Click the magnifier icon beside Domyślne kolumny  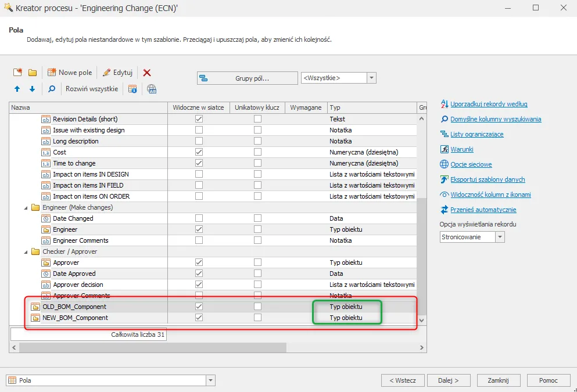point(444,119)
